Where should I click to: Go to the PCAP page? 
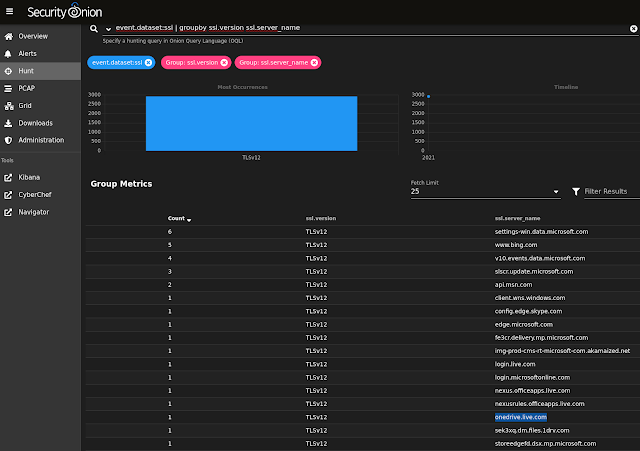pyautogui.click(x=40, y=89)
